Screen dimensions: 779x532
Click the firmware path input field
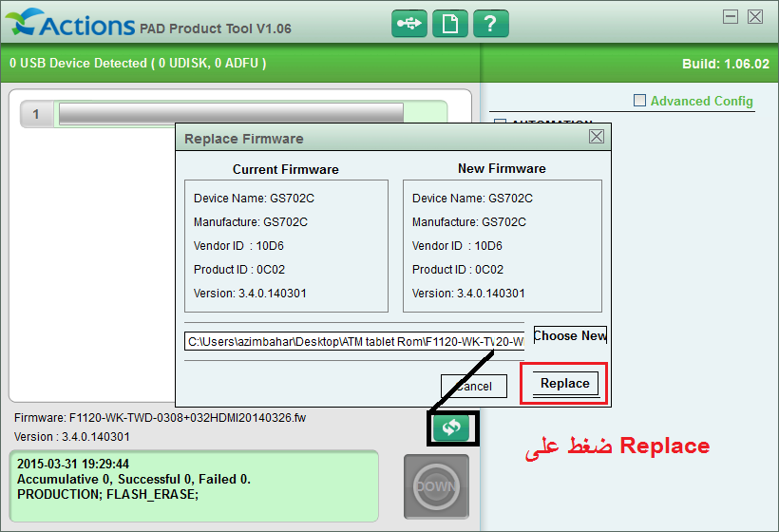[354, 342]
